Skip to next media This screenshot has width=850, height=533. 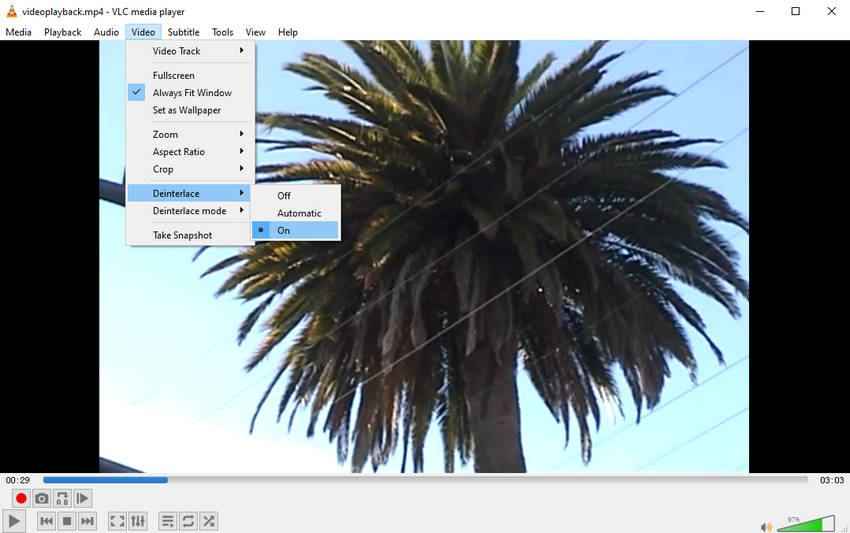coord(87,521)
